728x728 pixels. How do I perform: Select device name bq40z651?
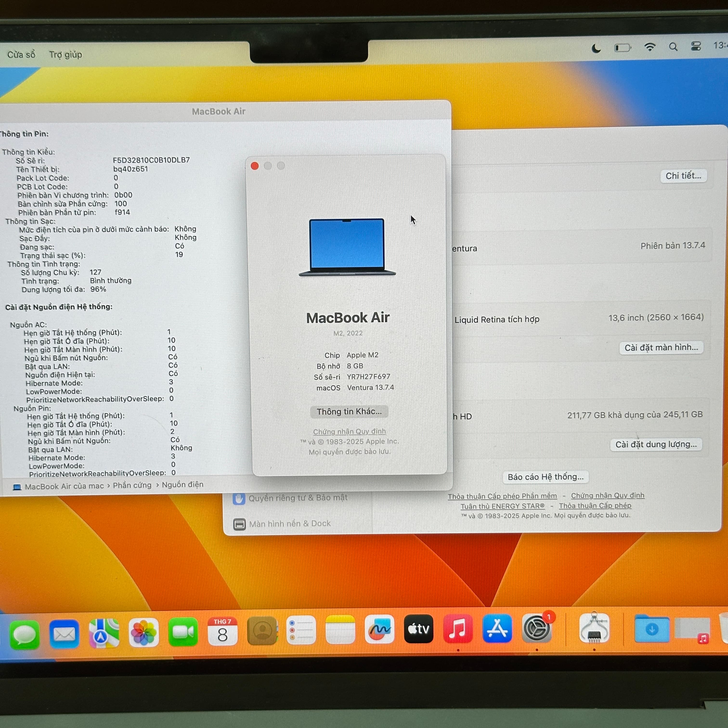pyautogui.click(x=130, y=169)
